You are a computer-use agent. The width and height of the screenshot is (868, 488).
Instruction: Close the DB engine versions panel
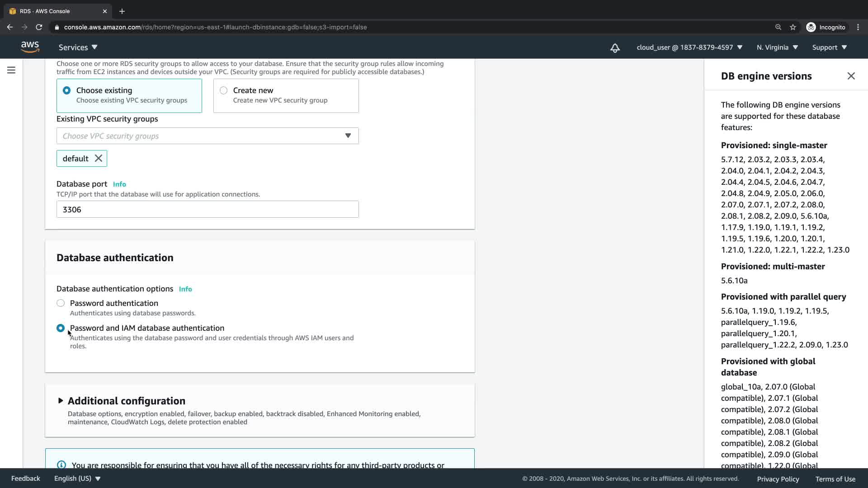click(x=851, y=76)
